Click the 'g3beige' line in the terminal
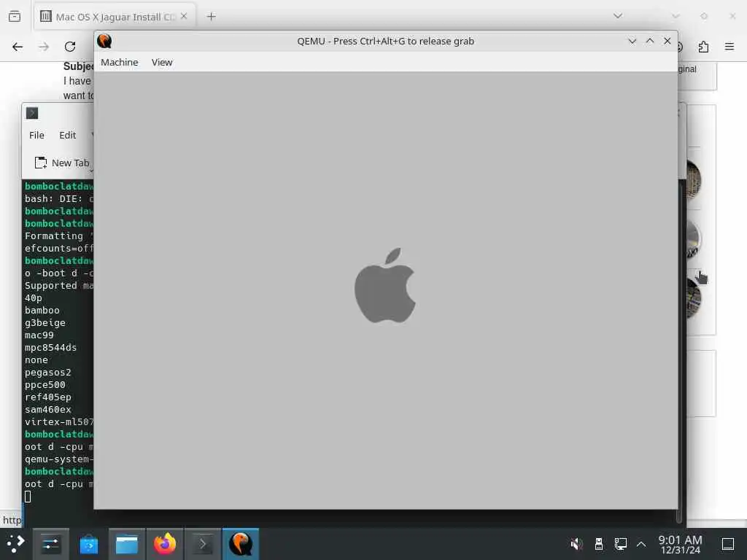The height and width of the screenshot is (560, 747). 44,323
